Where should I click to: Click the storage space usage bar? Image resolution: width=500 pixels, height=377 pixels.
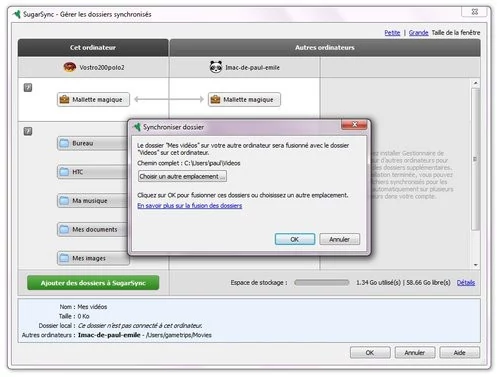pos(322,283)
